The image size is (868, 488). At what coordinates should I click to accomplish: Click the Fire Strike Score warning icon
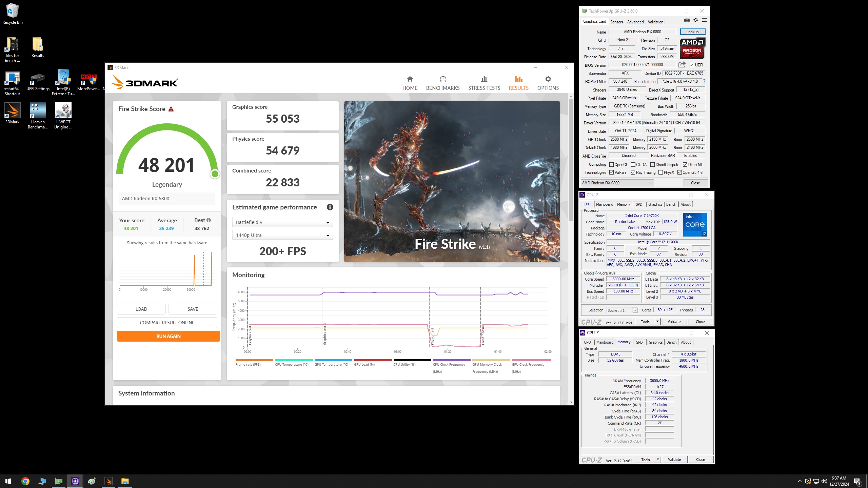tap(171, 109)
